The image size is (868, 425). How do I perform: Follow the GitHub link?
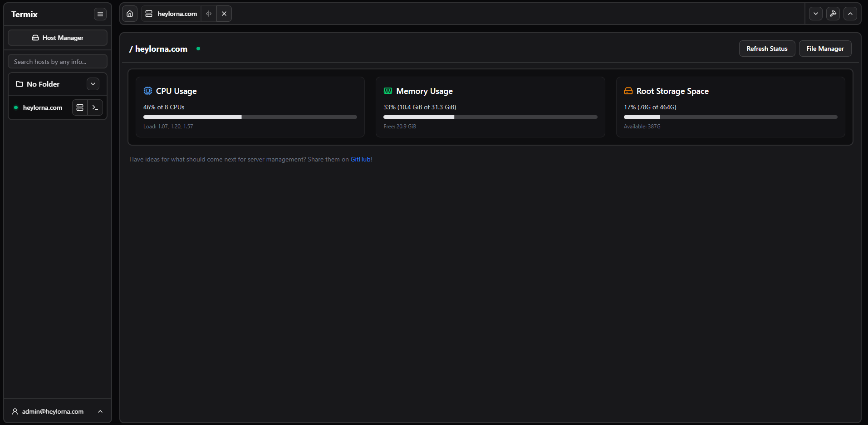pyautogui.click(x=361, y=159)
